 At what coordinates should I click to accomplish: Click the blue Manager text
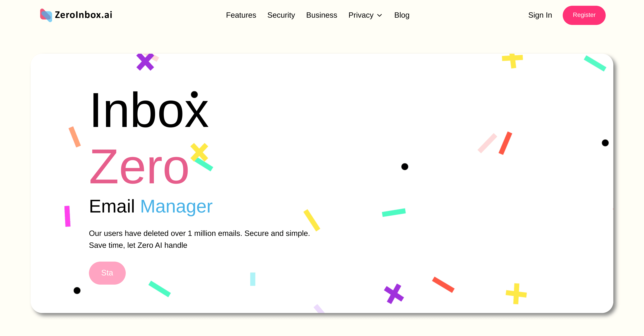coord(176,206)
